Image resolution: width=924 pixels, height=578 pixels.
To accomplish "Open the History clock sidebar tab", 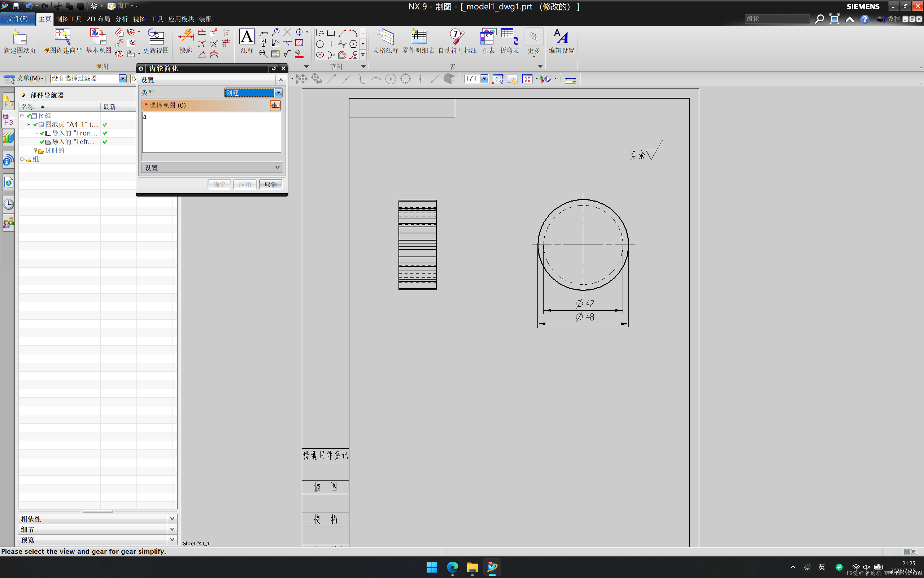I will [8, 204].
